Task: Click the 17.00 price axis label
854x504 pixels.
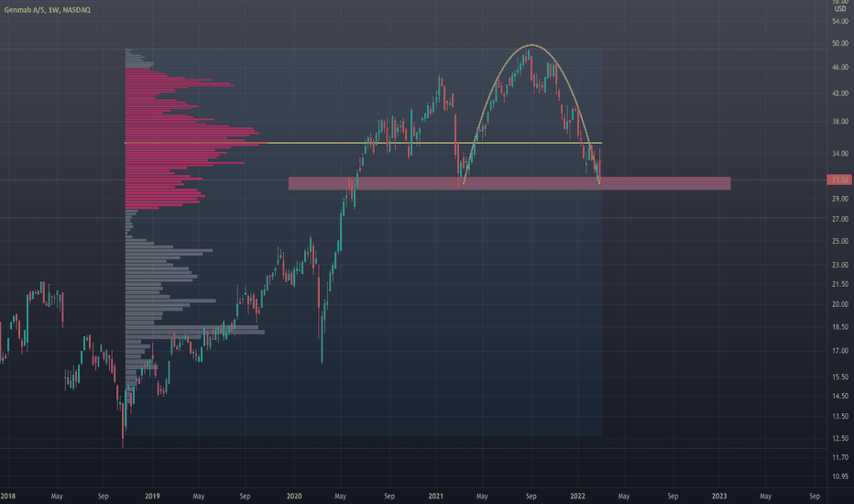Action: [x=840, y=351]
